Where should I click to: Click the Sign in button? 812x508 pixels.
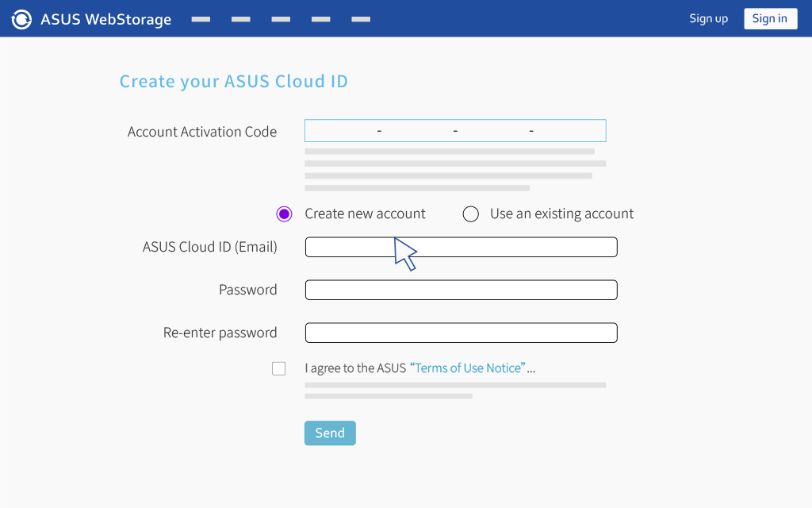[771, 19]
